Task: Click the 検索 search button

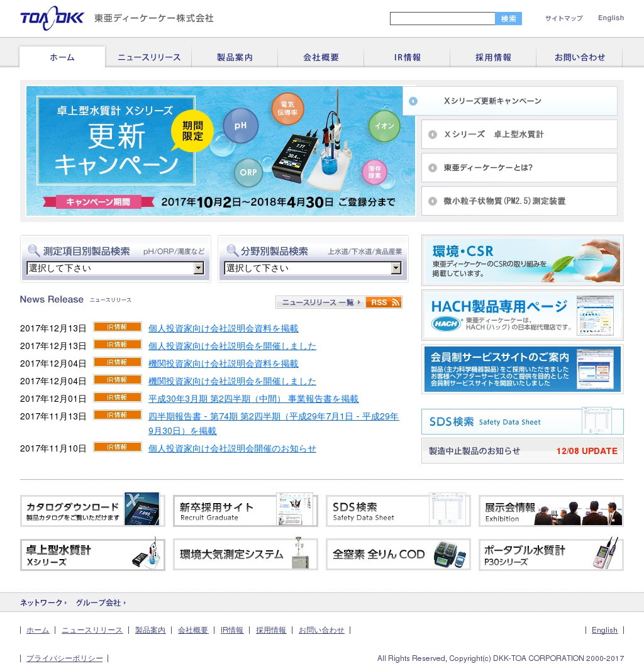Action: point(508,18)
